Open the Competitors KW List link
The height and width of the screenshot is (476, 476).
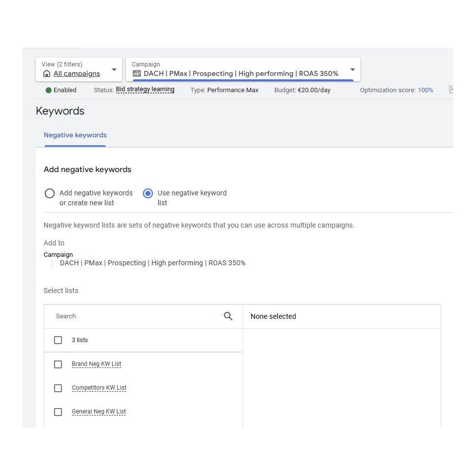click(x=99, y=388)
